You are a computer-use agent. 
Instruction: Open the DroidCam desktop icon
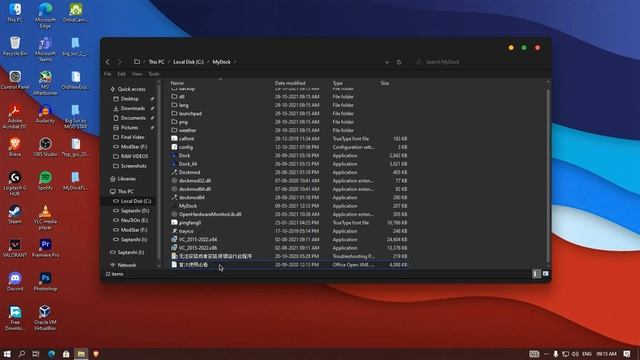coord(76,13)
